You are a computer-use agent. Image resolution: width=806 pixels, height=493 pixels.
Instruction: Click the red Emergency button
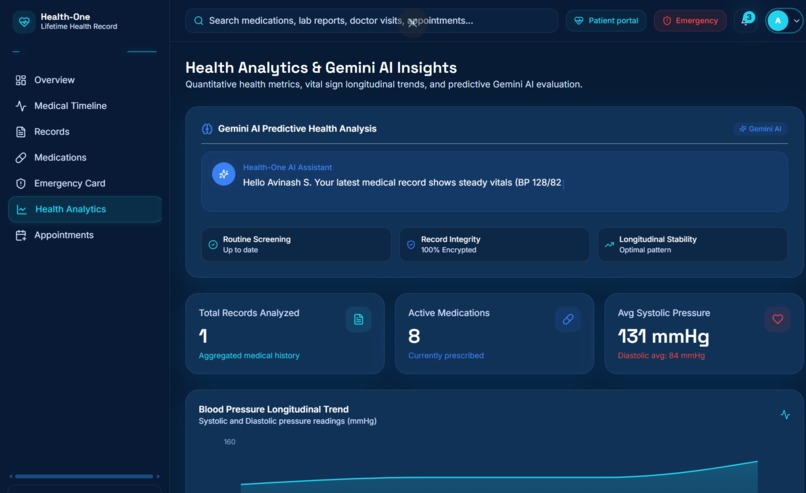(x=690, y=21)
